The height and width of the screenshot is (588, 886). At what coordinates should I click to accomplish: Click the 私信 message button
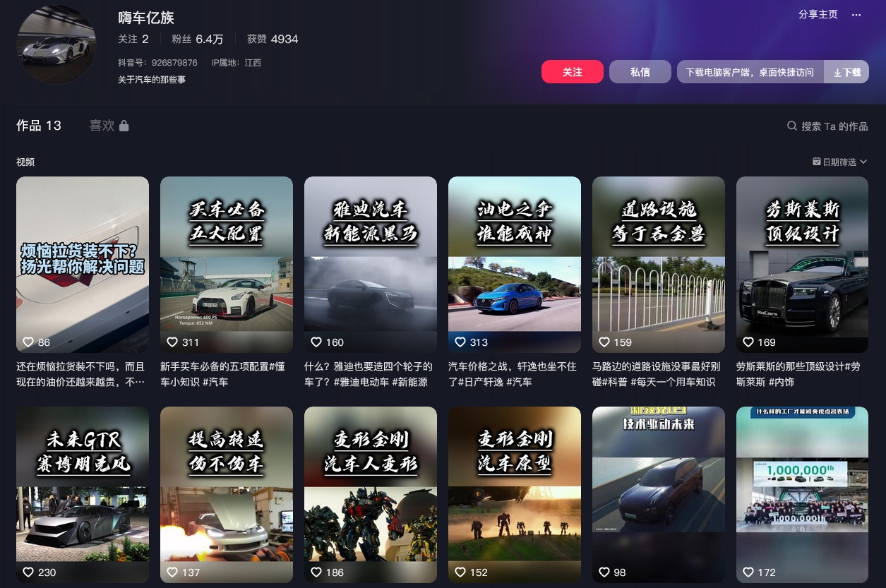pos(640,72)
